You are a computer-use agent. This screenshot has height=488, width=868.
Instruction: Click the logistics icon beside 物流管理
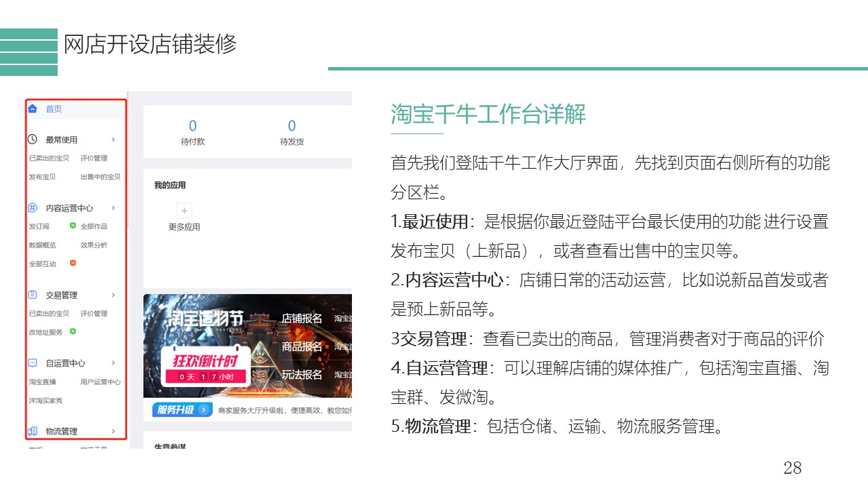tap(32, 431)
